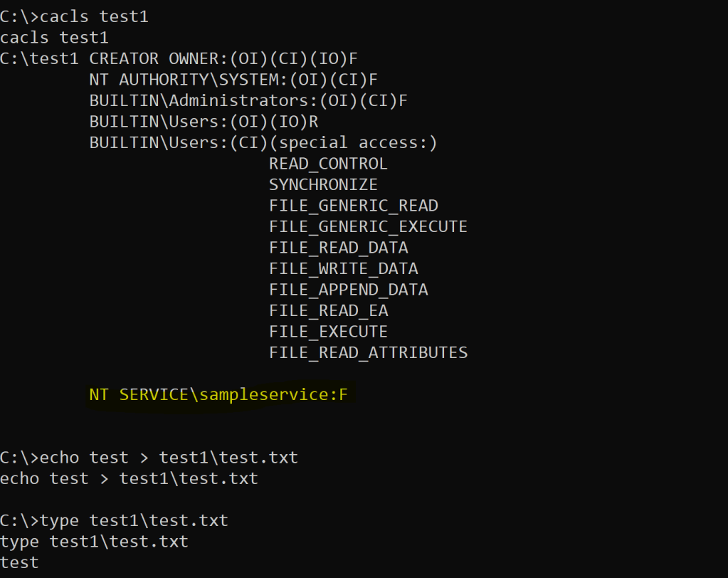Click the FILE_WRITE_DATA permission line
Viewport: 728px width, 578px height.
click(x=343, y=268)
